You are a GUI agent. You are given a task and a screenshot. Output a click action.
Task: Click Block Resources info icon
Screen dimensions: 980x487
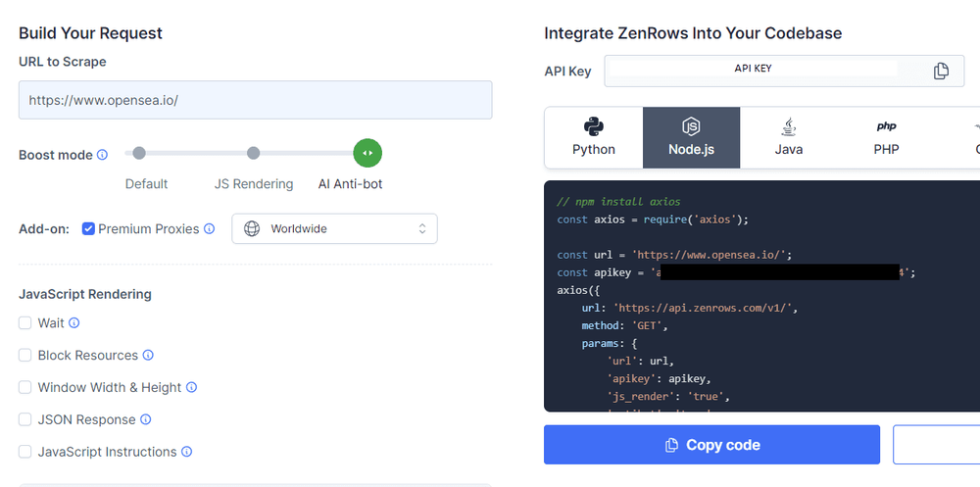[148, 355]
